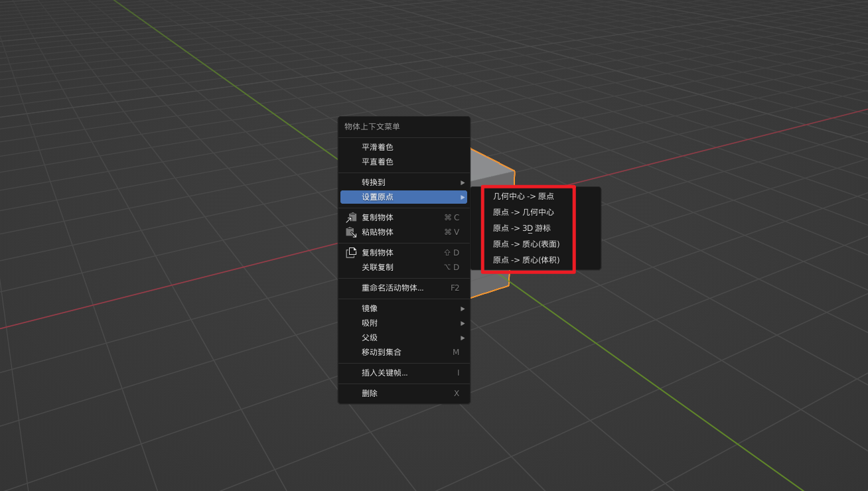Expand the 设置原点 submenu arrow
Image resolution: width=868 pixels, height=491 pixels.
(463, 197)
